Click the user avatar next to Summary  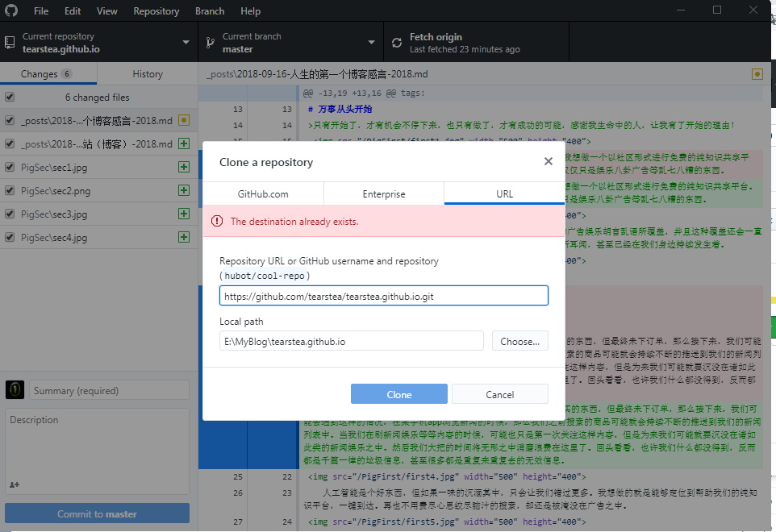click(x=15, y=389)
